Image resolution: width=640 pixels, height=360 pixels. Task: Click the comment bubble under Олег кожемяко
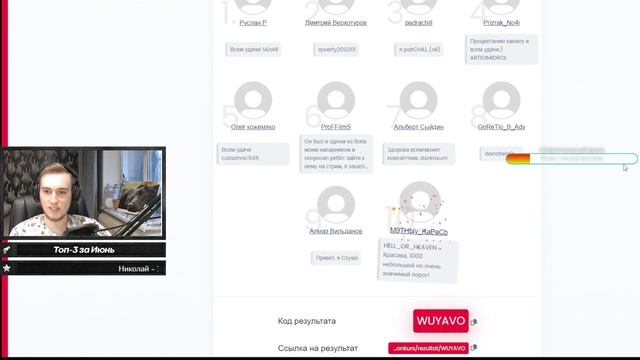(x=253, y=154)
